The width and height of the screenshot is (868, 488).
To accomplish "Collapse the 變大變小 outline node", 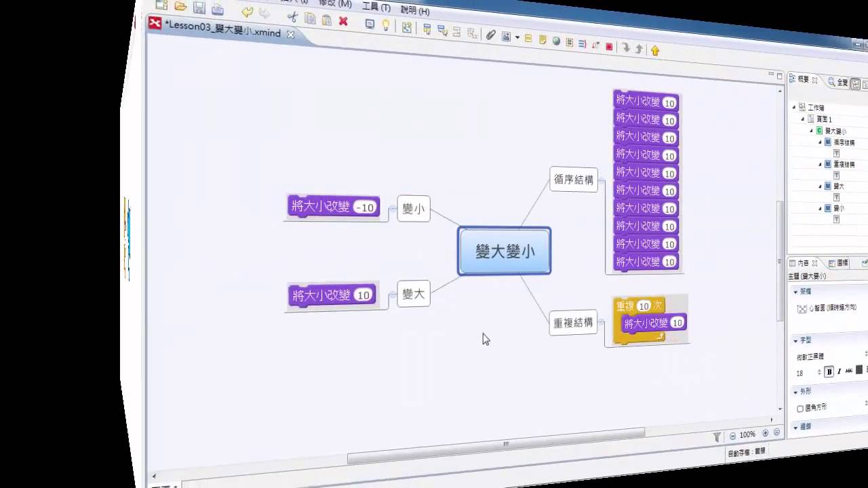I will [811, 130].
